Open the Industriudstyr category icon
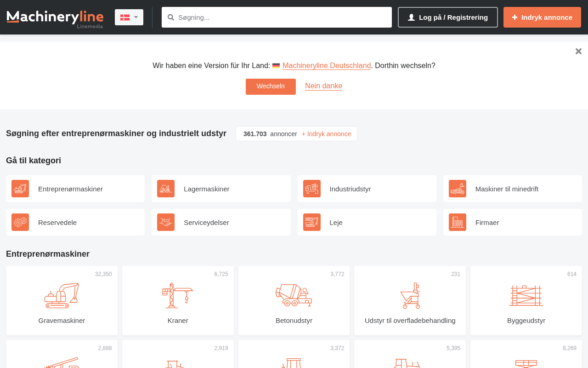 312,189
